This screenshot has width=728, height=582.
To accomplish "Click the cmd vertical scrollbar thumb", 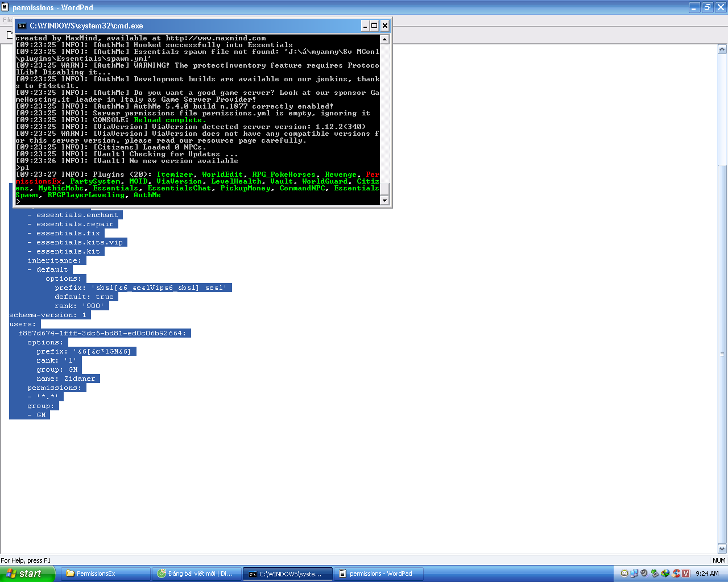I will 384,189.
